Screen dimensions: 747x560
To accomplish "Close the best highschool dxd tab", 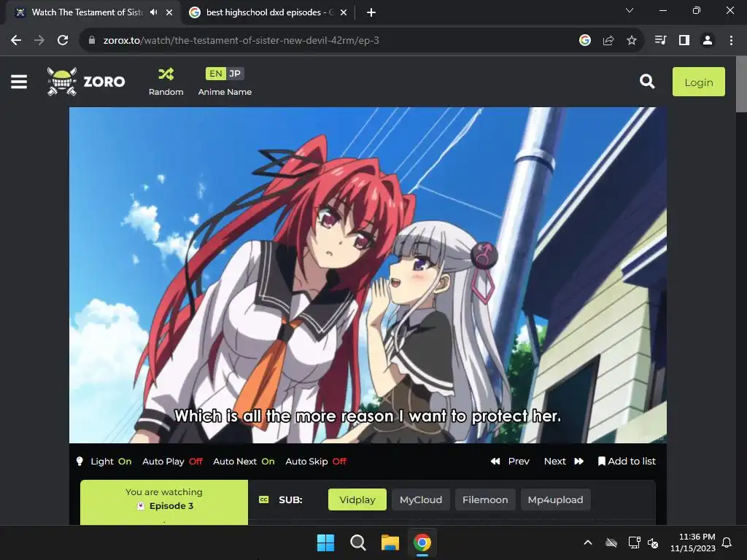I will [344, 12].
